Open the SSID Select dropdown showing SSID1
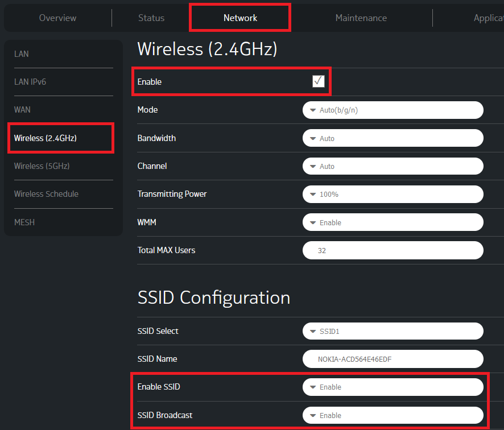 click(393, 331)
